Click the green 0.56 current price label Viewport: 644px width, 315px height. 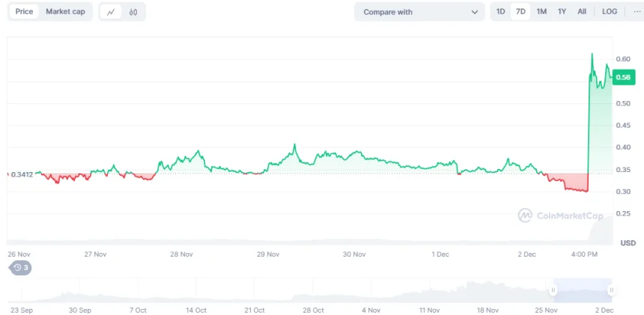coord(622,77)
